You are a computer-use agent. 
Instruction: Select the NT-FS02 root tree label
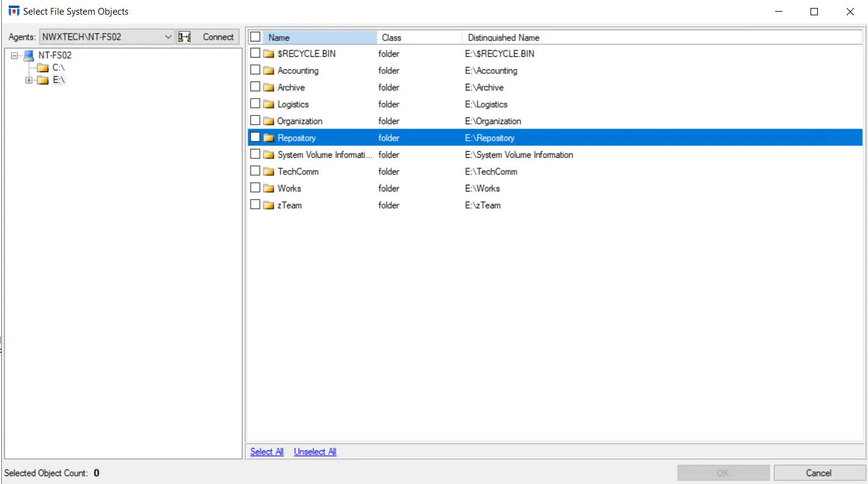(x=55, y=55)
